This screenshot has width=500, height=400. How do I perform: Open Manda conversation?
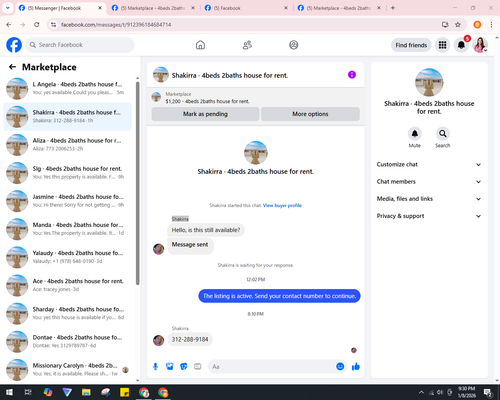pos(67,229)
